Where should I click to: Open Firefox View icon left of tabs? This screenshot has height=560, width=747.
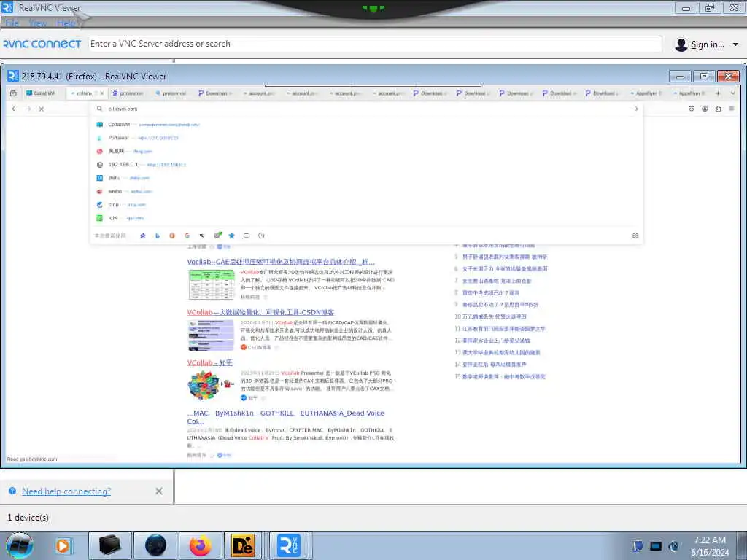click(x=13, y=93)
